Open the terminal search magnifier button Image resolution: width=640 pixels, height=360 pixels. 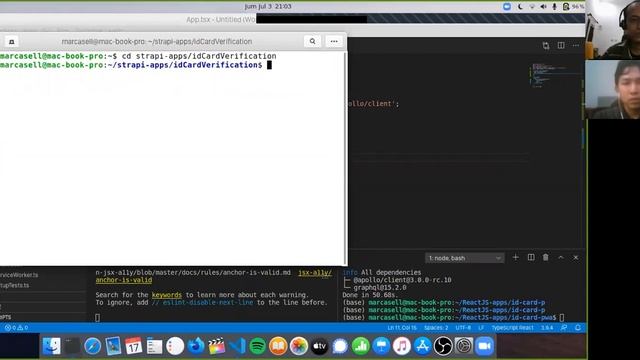pyautogui.click(x=312, y=41)
